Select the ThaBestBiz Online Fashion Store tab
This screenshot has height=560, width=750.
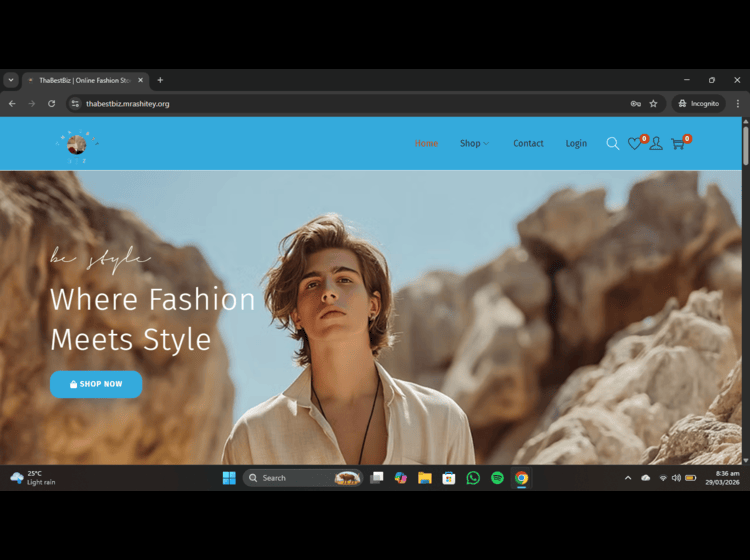(x=86, y=80)
